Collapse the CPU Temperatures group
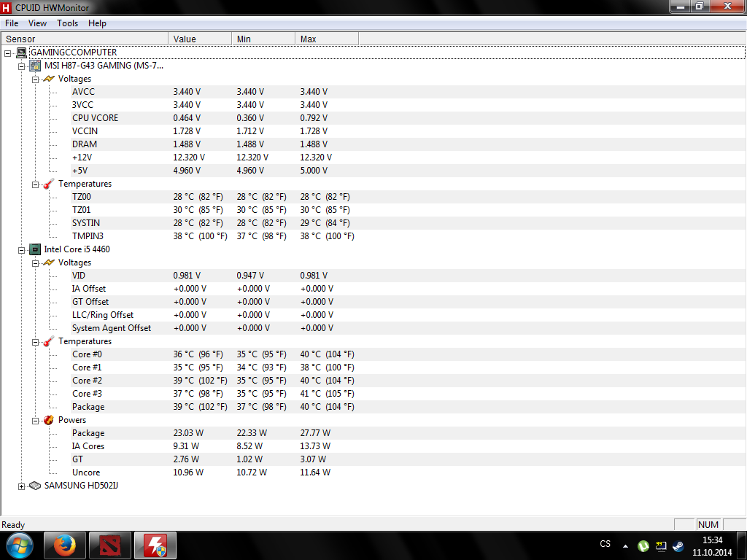Image resolution: width=747 pixels, height=560 pixels. point(35,342)
